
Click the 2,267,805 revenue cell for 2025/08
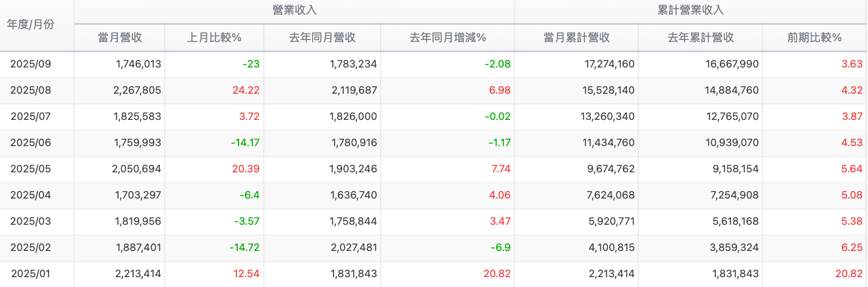point(138,90)
